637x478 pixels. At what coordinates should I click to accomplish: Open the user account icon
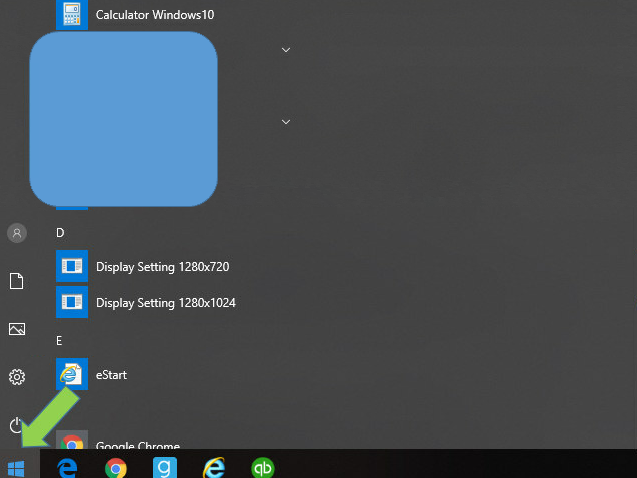pyautogui.click(x=17, y=233)
